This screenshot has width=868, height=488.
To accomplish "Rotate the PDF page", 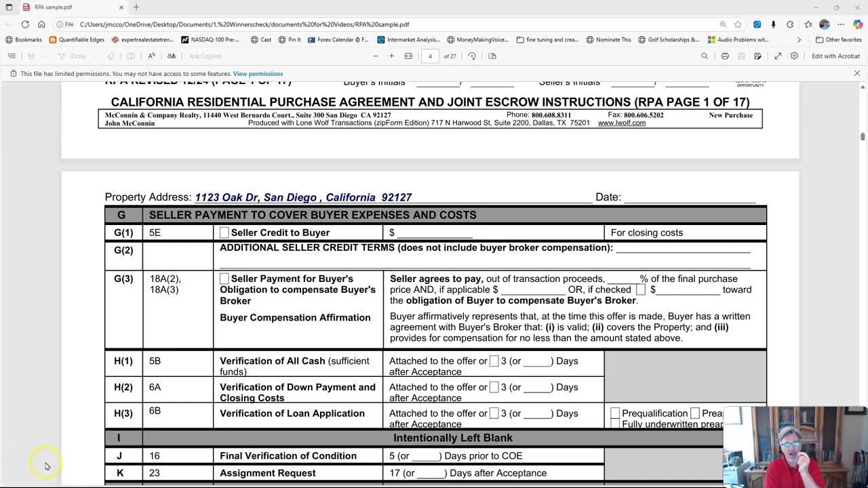I will [472, 56].
